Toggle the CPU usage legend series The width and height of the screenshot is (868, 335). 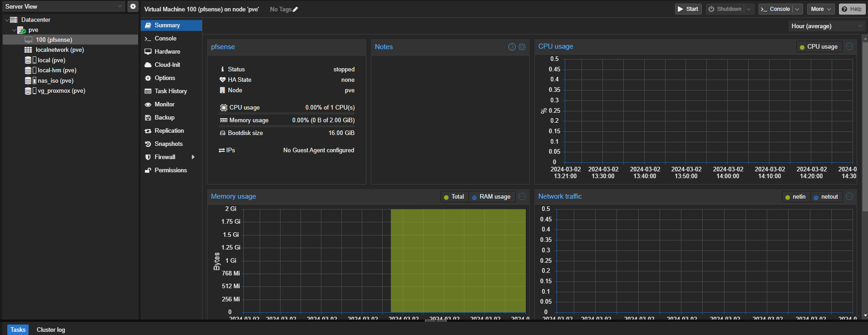coord(819,47)
